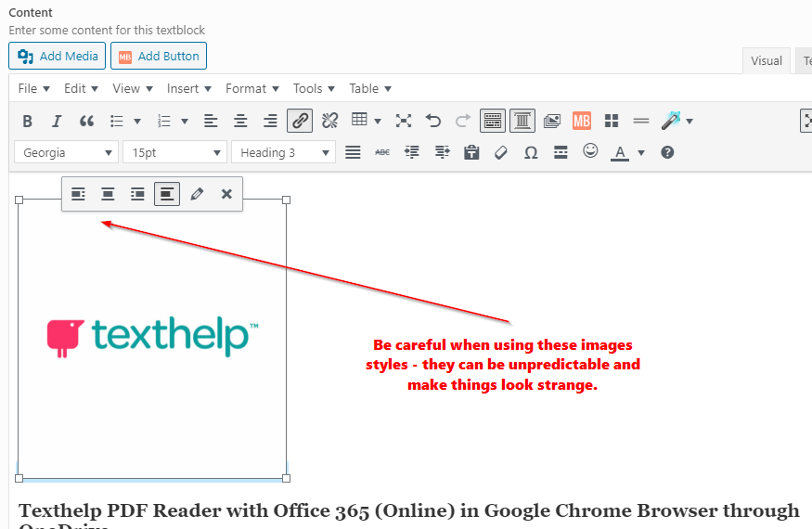Open the Tools menu

[314, 88]
